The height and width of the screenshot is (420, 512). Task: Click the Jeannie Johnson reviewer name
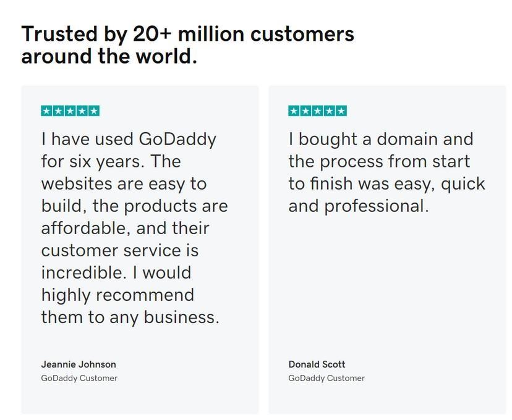79,364
